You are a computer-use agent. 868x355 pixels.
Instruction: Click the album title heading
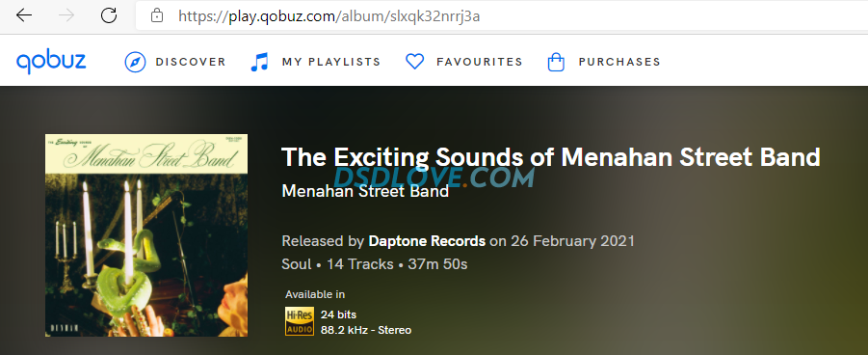551,157
